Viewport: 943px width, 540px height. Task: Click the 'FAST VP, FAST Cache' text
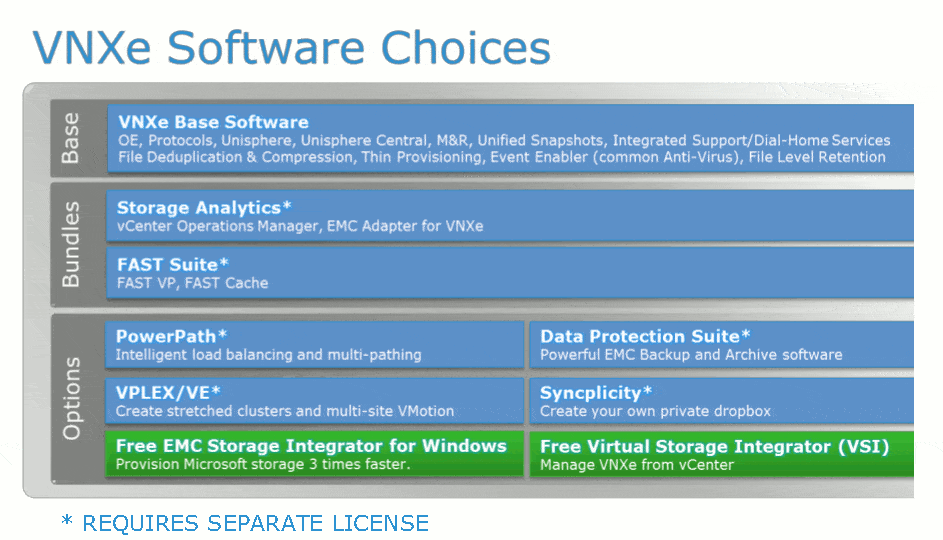tap(192, 283)
